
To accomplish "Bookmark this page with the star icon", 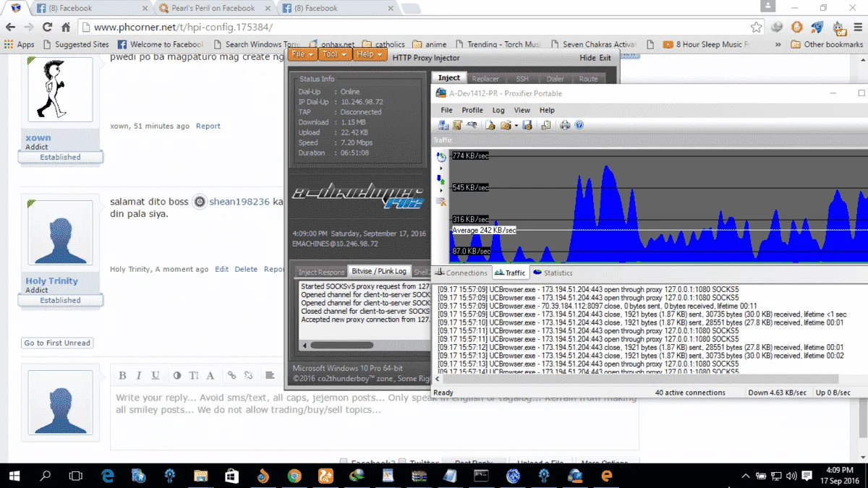I will coord(756,27).
